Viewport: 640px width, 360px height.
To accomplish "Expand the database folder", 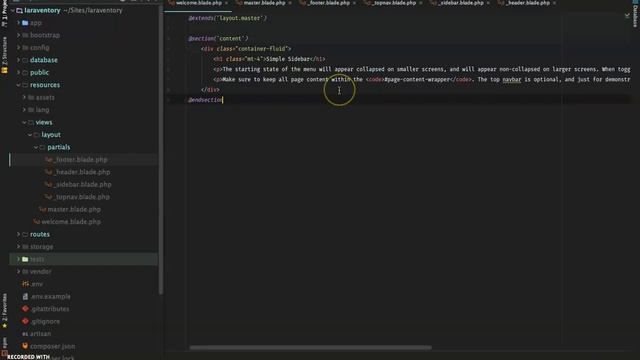I will tap(18, 60).
